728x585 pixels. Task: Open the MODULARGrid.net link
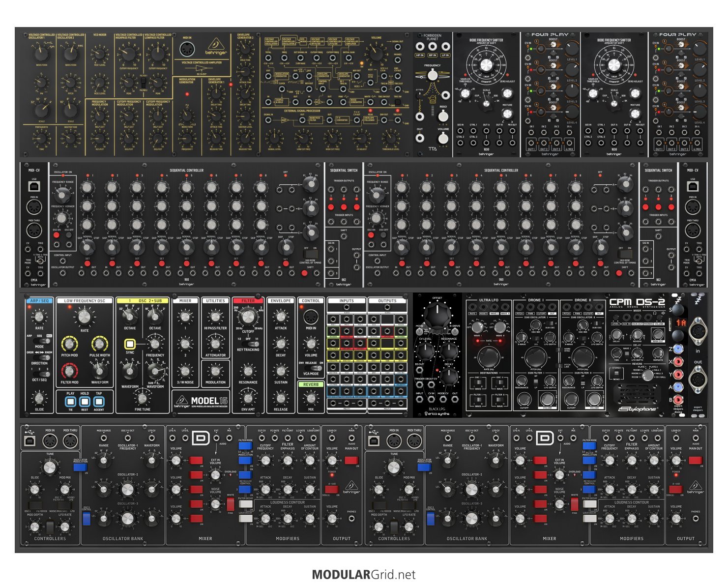pyautogui.click(x=364, y=574)
